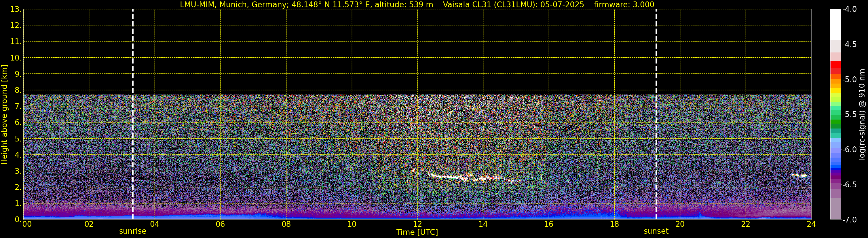Click the sunset dashed vertical line

click(x=656, y=115)
